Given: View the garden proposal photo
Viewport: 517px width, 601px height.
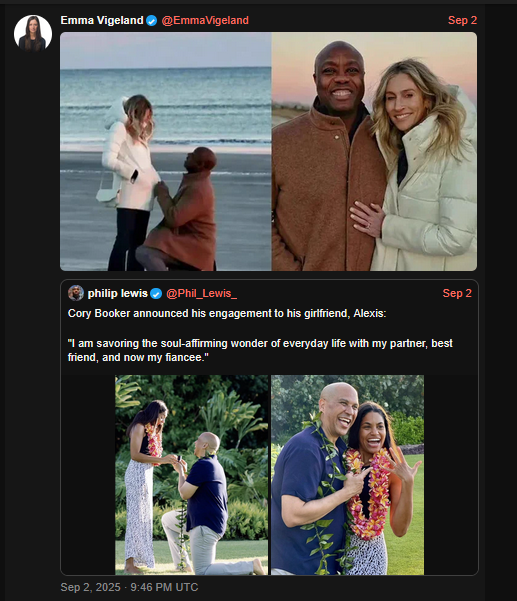Looking at the screenshot, I should click(x=192, y=475).
